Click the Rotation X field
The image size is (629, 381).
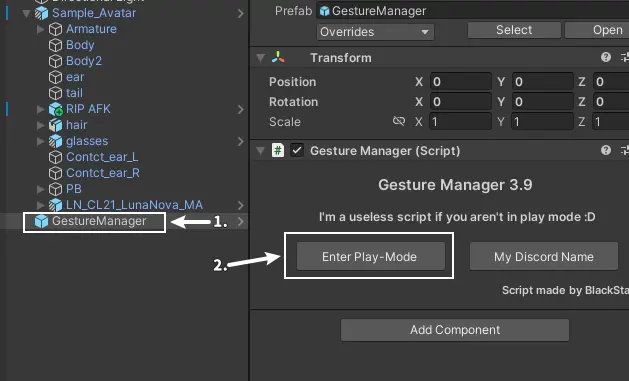pyautogui.click(x=461, y=101)
